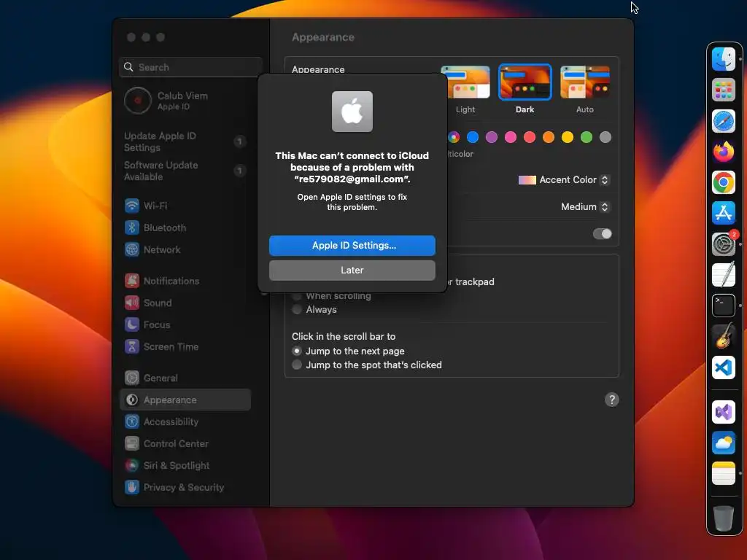747x560 pixels.
Task: Select Always show scroll bars
Action: click(x=297, y=309)
